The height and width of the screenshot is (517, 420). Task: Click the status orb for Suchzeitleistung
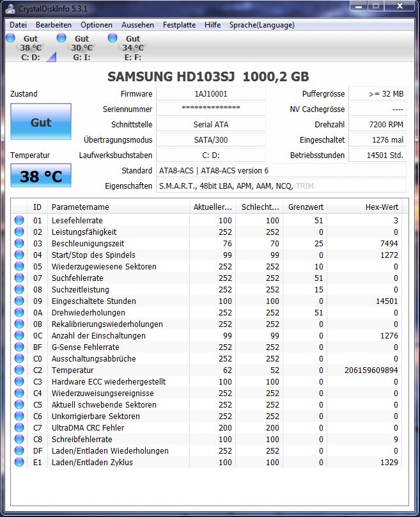point(19,289)
